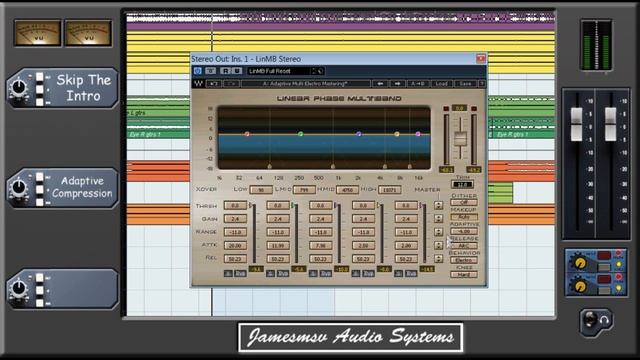
Task: Click the first band threshold slider arrow
Action: tap(251, 205)
